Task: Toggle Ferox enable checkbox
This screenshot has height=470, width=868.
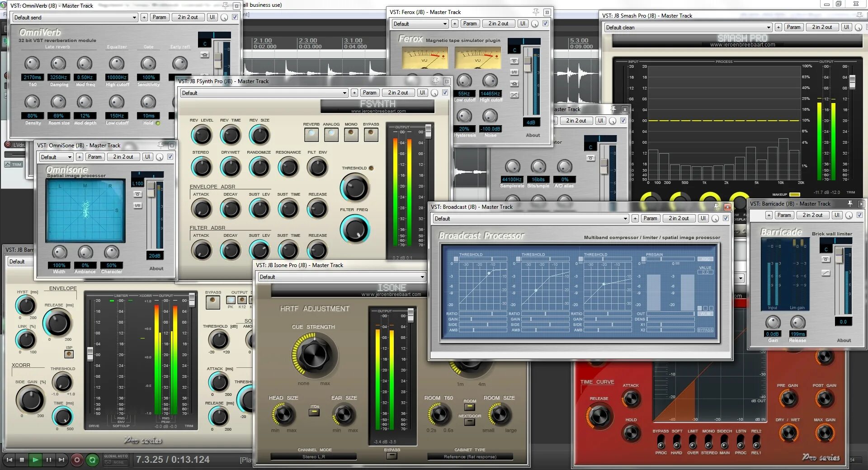Action: point(545,23)
